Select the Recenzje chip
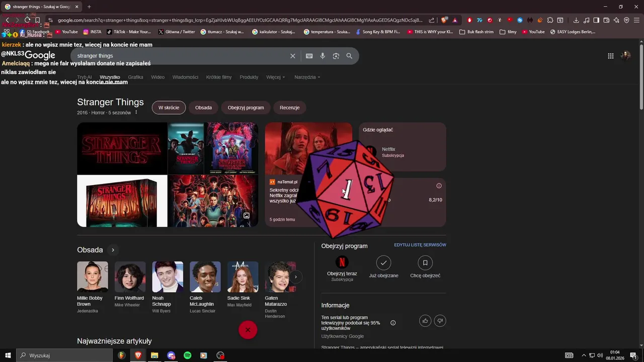Viewport: 644px width, 362px height. pos(289,108)
